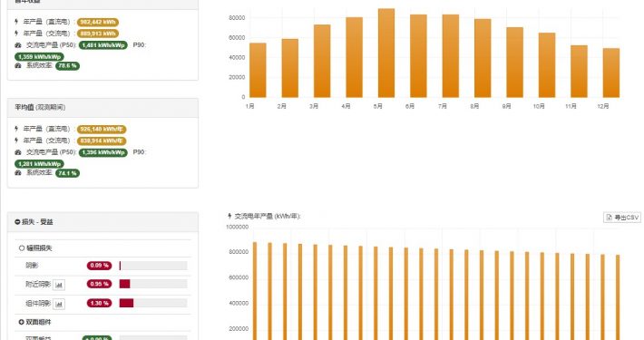
Task: Click the 0.95 % 附近阴影 loss badge
Action: coord(99,284)
